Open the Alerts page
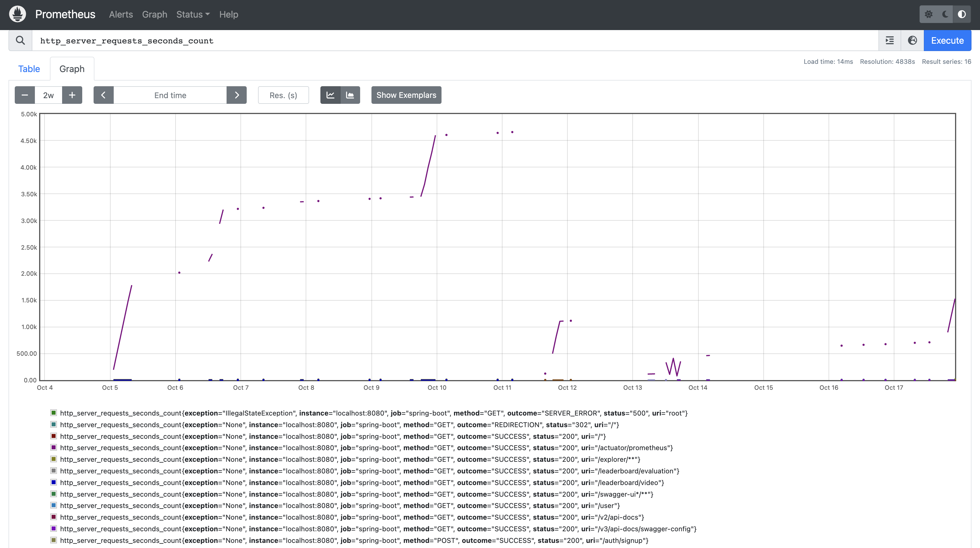The height and width of the screenshot is (548, 980). (x=121, y=14)
